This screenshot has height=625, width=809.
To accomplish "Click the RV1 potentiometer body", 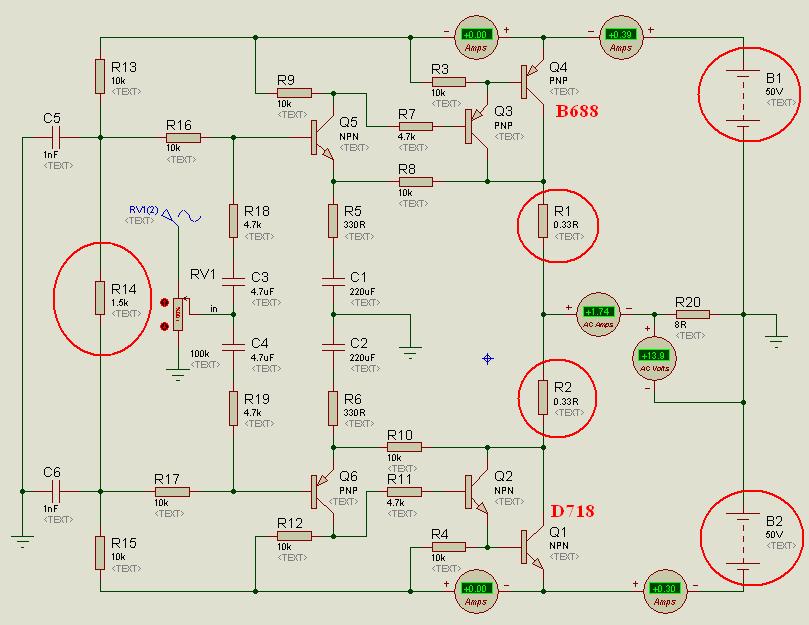I will point(178,314).
